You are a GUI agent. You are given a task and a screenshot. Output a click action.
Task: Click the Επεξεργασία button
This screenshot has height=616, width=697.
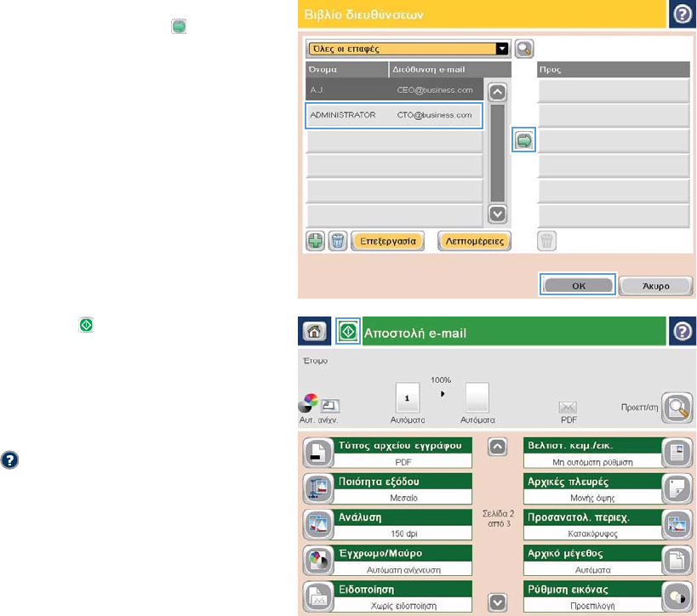[387, 242]
